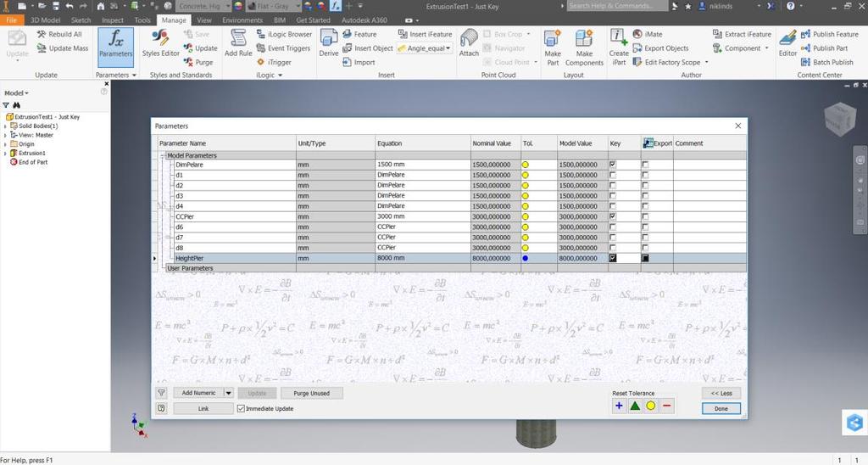Click the Derive tool

329,43
